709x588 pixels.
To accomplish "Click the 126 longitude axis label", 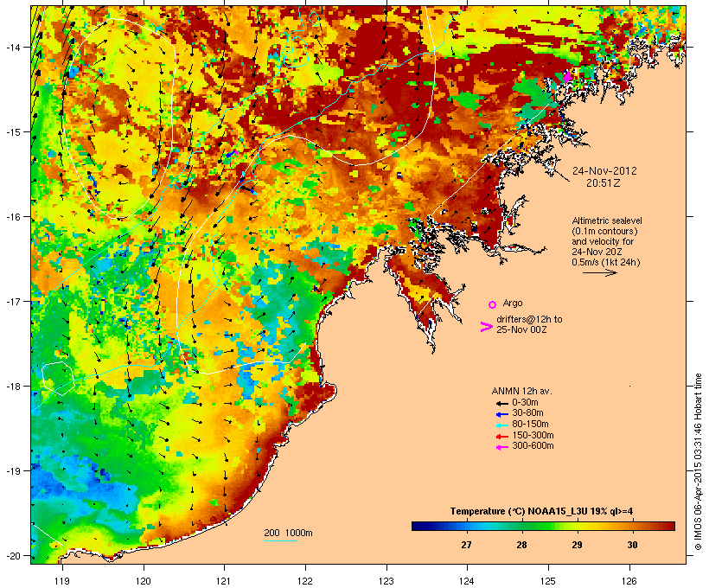I will tap(629, 581).
